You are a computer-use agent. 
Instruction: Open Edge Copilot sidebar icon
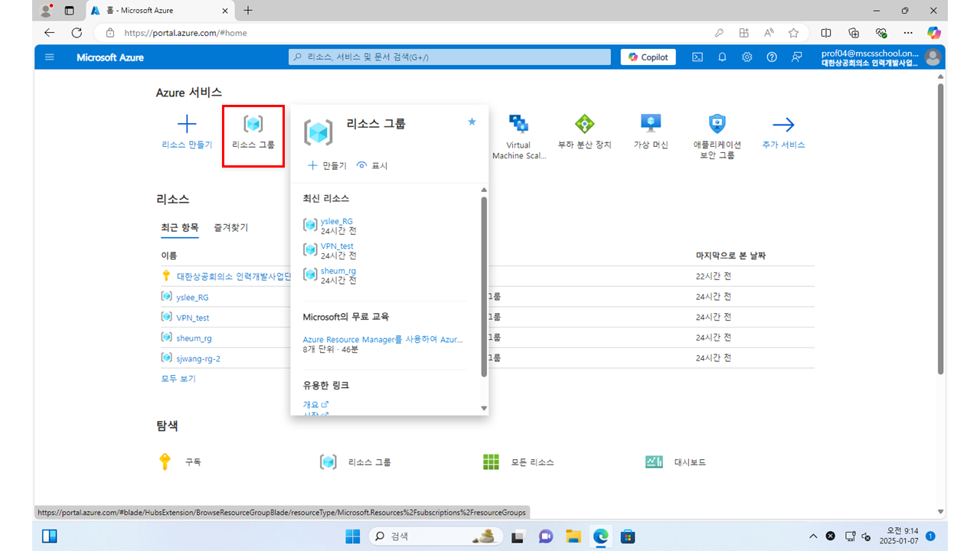(x=933, y=33)
